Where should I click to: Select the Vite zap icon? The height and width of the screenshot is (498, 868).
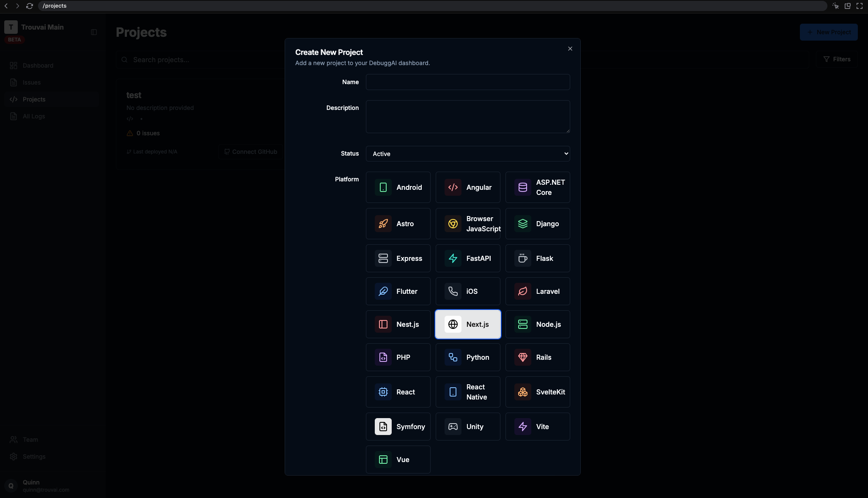[522, 427]
